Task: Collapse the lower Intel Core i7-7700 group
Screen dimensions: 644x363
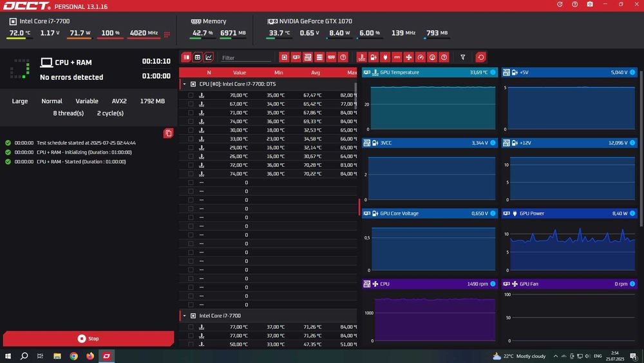Action: click(x=184, y=316)
